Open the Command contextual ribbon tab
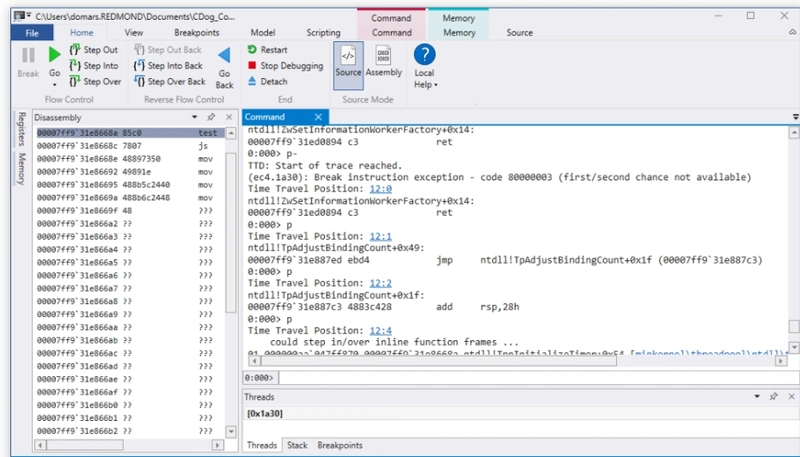The width and height of the screenshot is (800, 457). point(392,33)
